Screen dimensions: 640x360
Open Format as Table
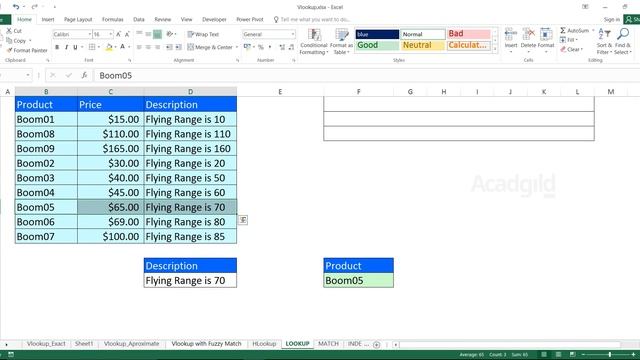(x=341, y=41)
